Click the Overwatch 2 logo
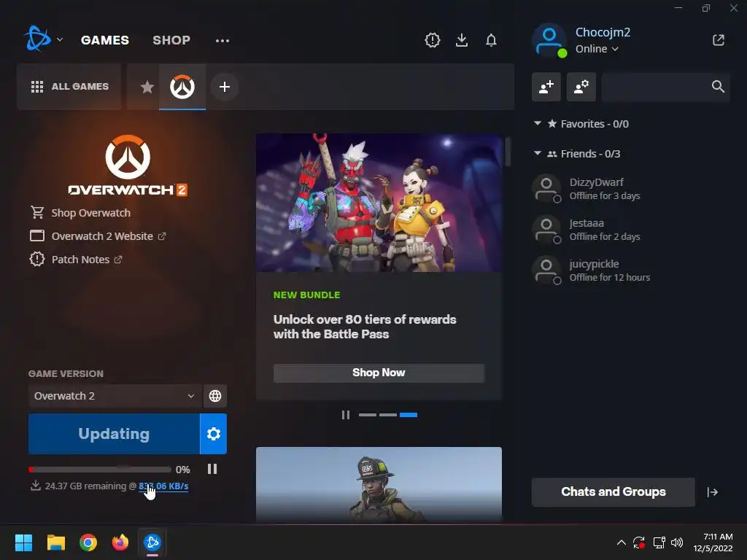747x560 pixels. [128, 166]
